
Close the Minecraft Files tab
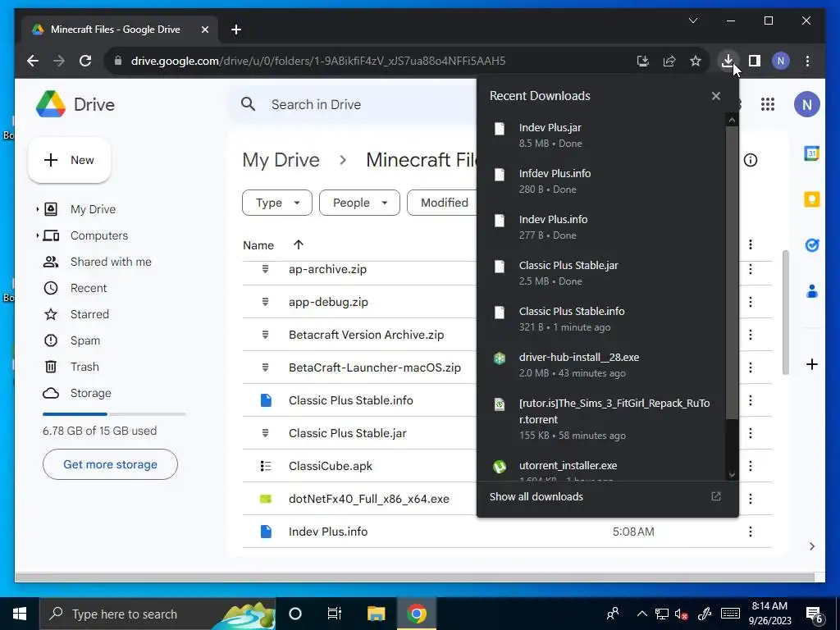click(204, 30)
